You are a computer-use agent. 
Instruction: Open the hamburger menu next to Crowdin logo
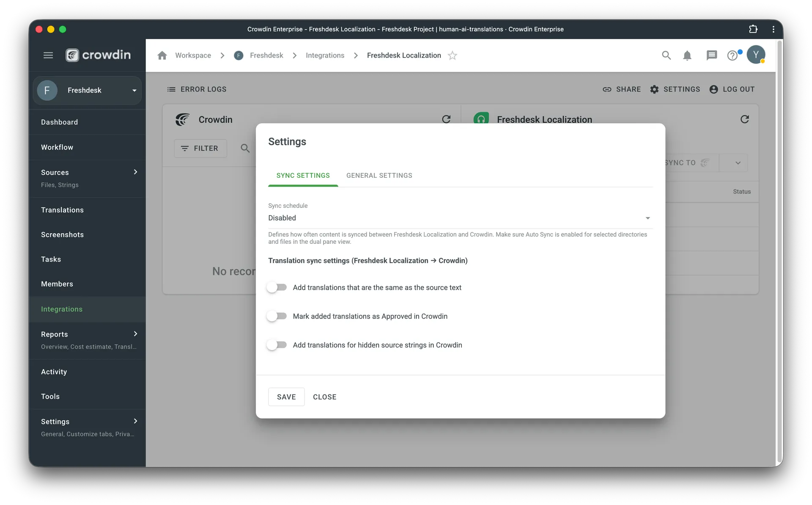pyautogui.click(x=48, y=55)
